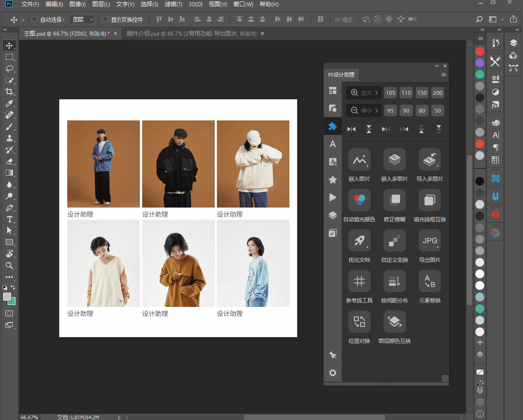
Task: Open the 滤镜(T) menu
Action: point(173,4)
